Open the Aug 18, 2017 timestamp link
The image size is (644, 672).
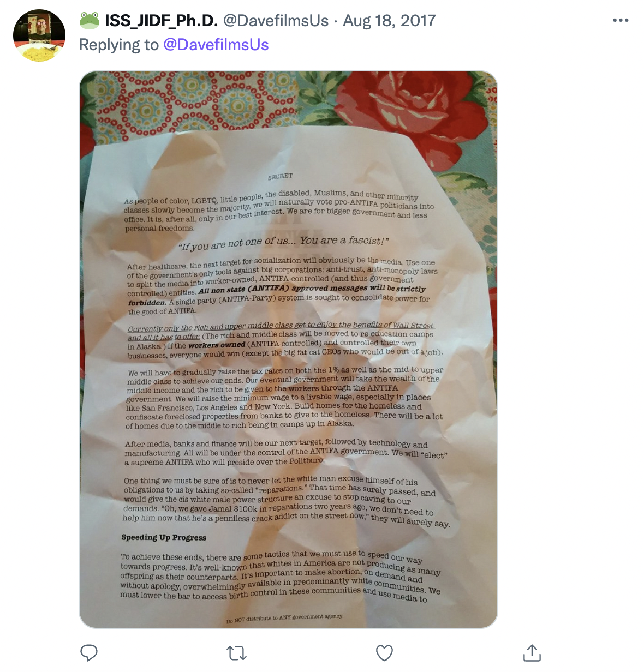pos(389,21)
